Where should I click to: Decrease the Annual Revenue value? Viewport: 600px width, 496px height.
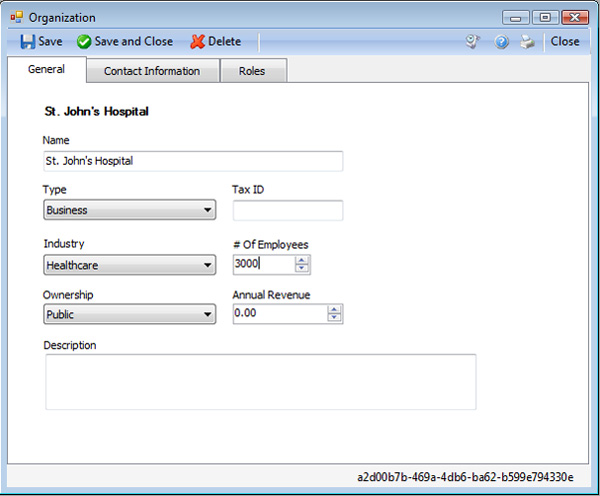pos(334,317)
